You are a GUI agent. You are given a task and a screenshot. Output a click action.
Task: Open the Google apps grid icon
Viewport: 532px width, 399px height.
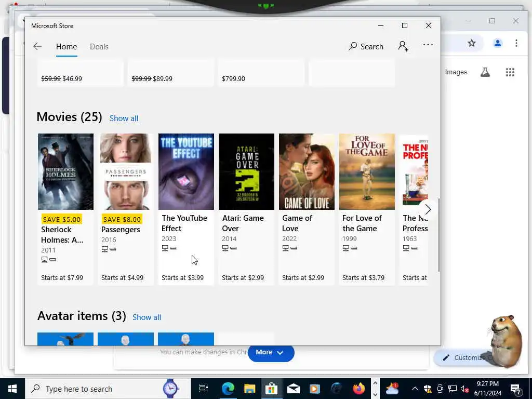[510, 72]
